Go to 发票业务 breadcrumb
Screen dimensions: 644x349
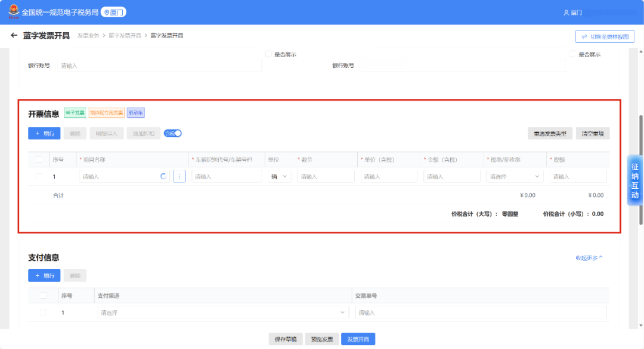[x=88, y=36]
